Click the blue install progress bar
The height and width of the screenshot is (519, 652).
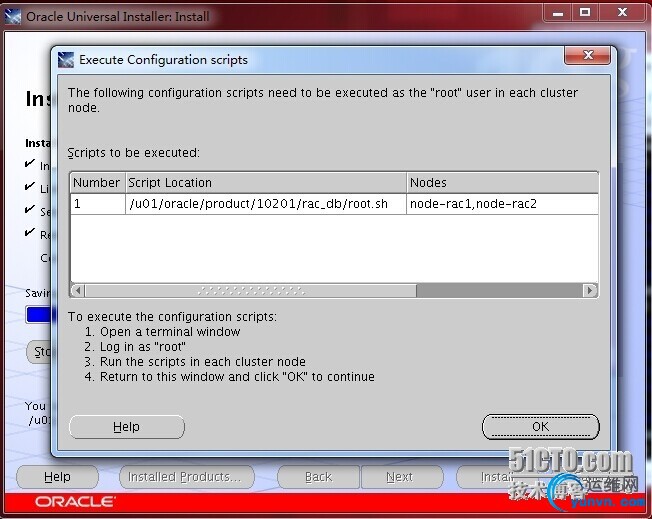[x=38, y=315]
